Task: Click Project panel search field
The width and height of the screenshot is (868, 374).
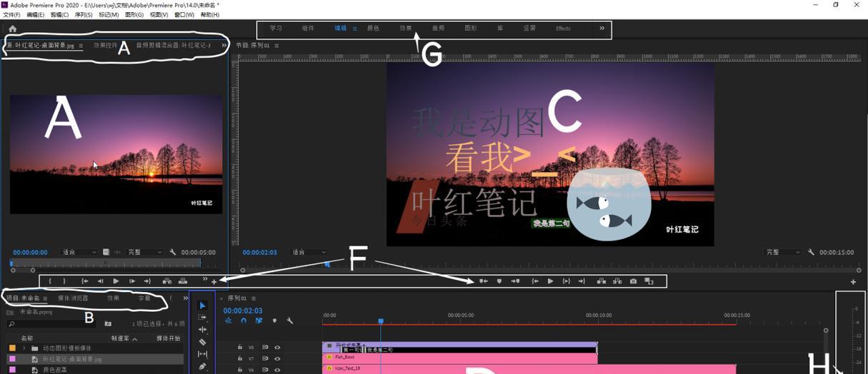Action: (x=51, y=323)
